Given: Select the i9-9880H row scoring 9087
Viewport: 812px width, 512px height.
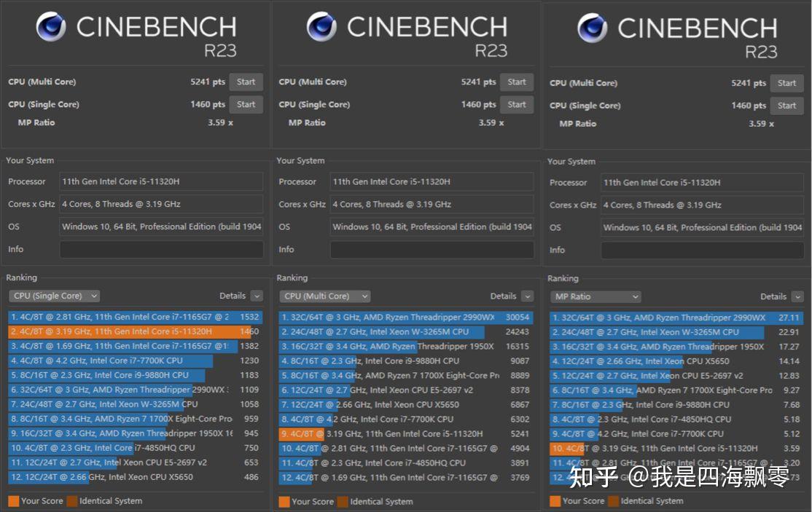Looking at the screenshot, I should pos(406,361).
